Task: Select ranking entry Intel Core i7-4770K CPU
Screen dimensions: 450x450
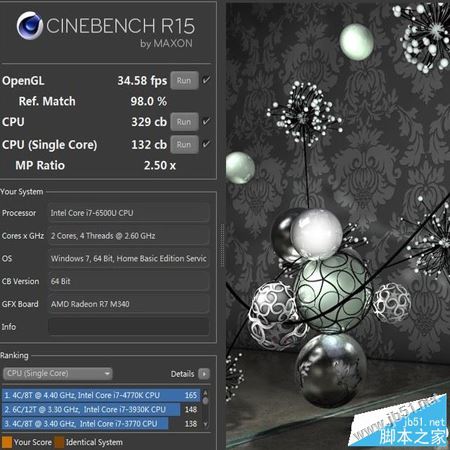Action: [101, 395]
